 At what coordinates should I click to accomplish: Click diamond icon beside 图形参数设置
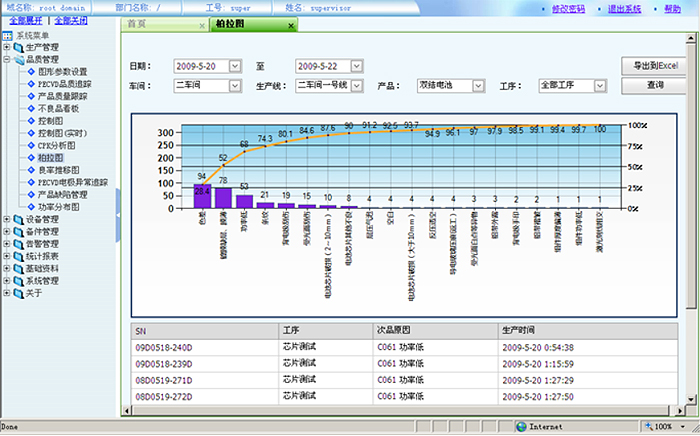tap(31, 71)
